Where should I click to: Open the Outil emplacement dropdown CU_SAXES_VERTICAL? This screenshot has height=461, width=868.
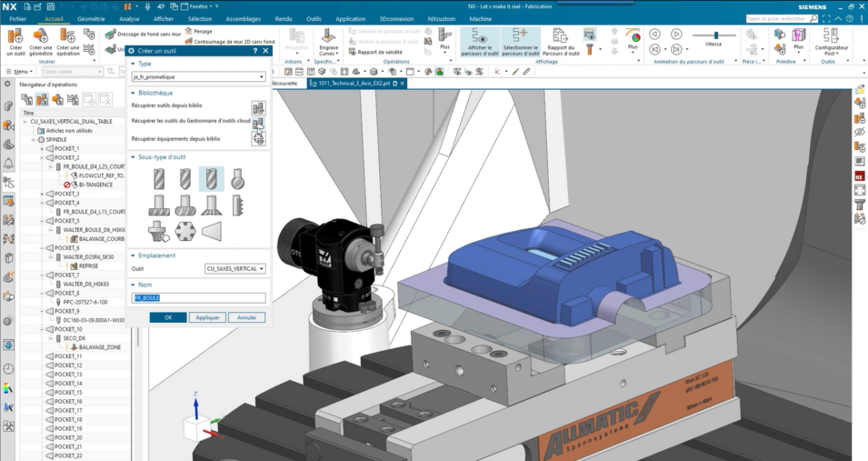coord(235,269)
